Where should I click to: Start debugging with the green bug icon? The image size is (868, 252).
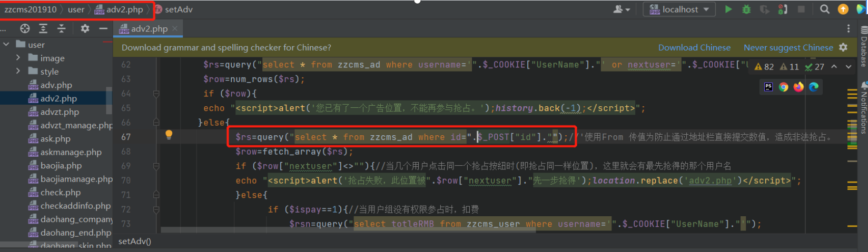(746, 9)
